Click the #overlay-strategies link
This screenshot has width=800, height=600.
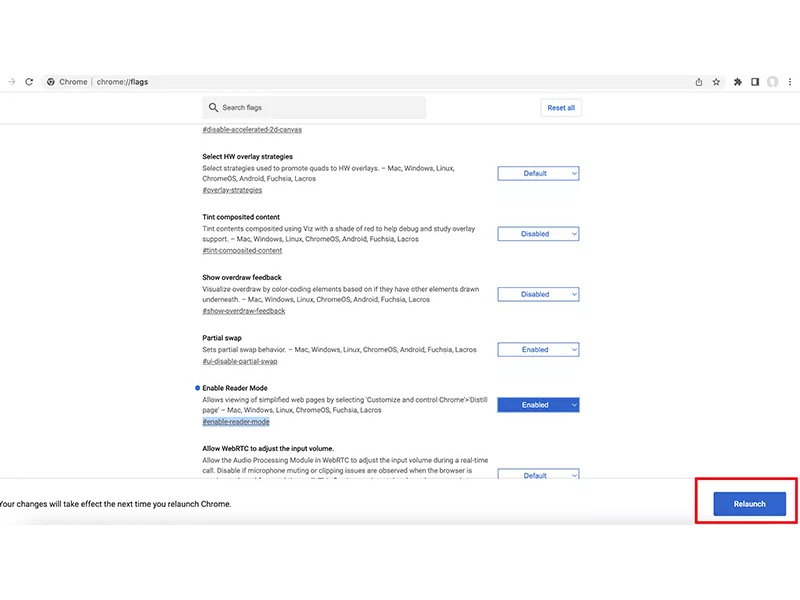click(x=232, y=190)
